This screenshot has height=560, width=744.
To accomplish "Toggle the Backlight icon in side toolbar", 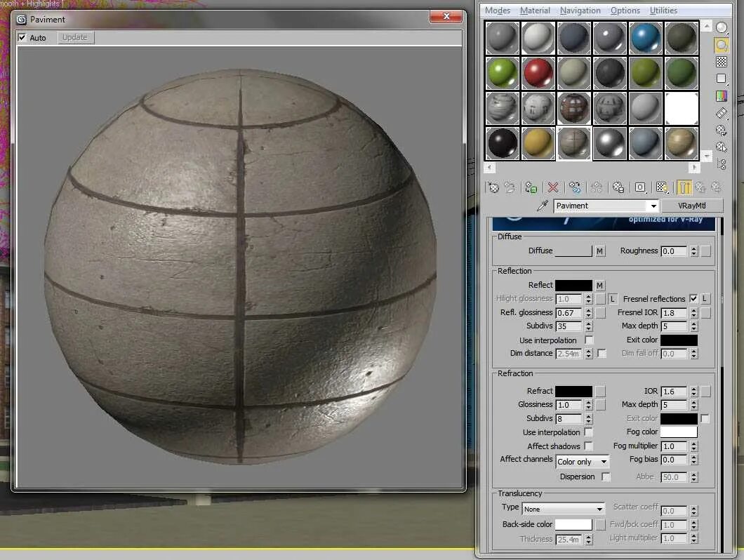I will click(x=722, y=45).
